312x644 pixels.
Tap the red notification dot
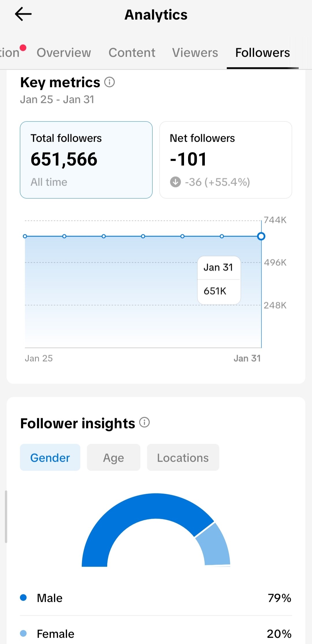[x=23, y=48]
